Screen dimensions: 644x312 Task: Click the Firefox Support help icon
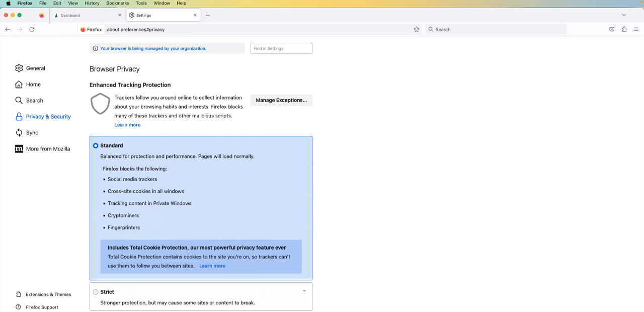[19, 307]
